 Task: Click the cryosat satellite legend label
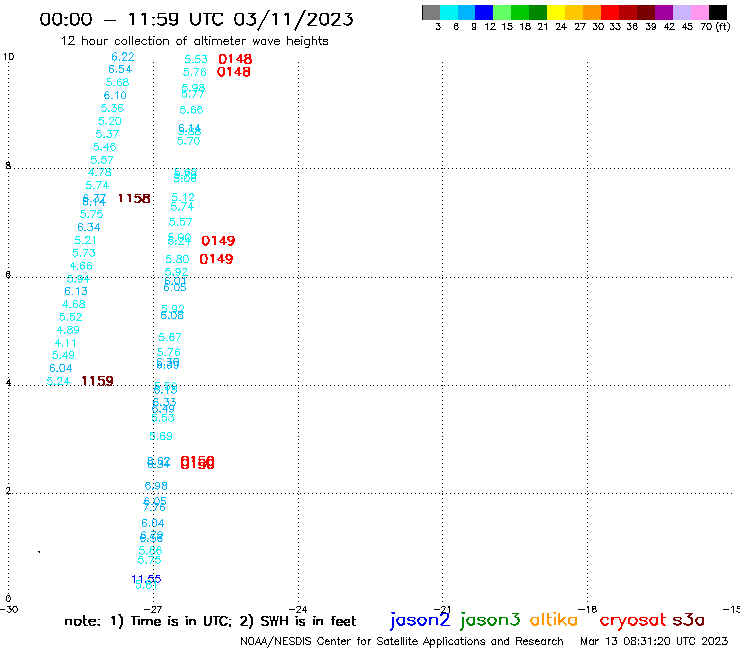(x=633, y=620)
